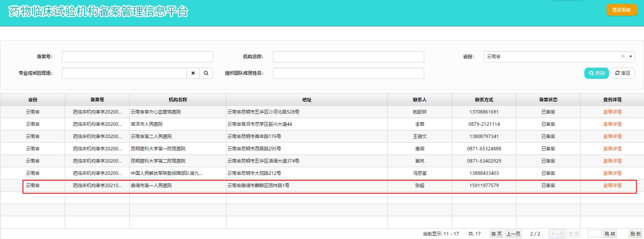Click the 机构名称 column header
The height and width of the screenshot is (239, 644).
[x=178, y=100]
